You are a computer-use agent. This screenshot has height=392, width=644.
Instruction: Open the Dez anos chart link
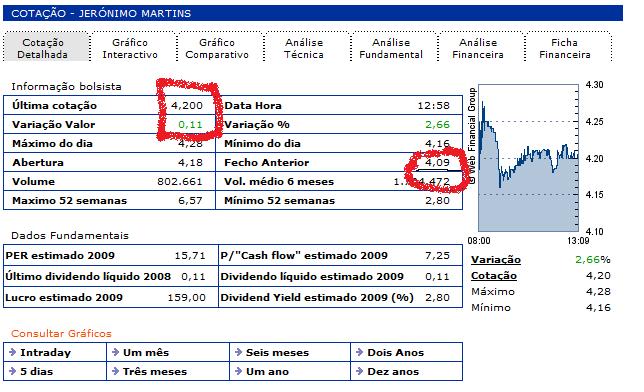(393, 371)
